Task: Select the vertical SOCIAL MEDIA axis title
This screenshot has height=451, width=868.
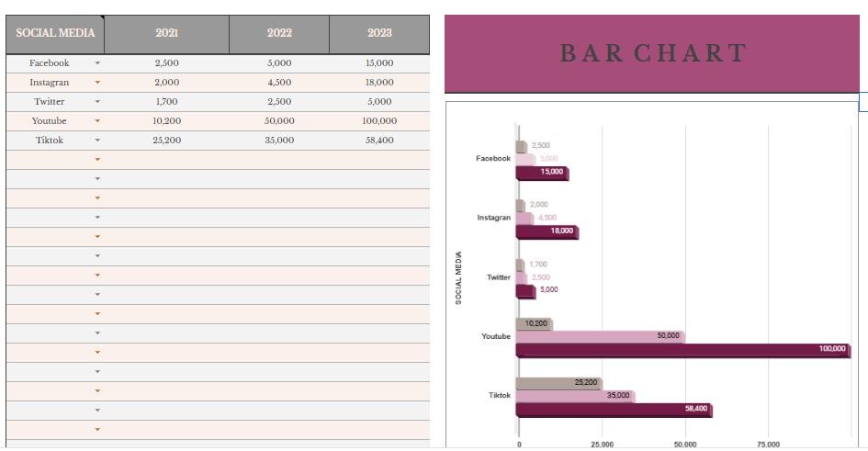Action: pos(458,277)
